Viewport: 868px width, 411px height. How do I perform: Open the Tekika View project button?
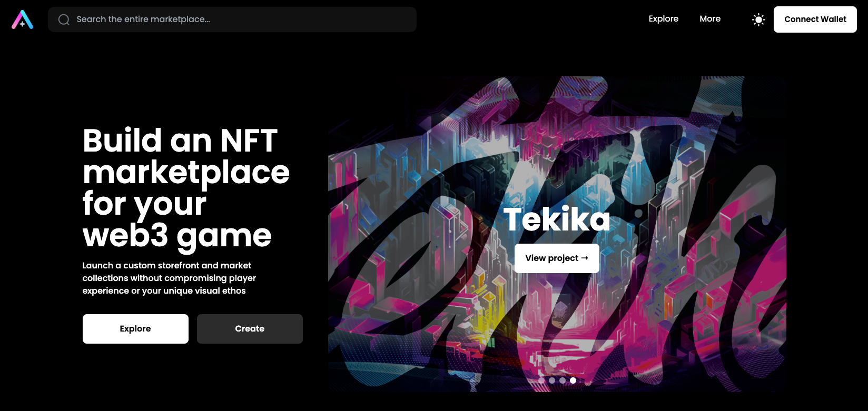click(x=557, y=258)
